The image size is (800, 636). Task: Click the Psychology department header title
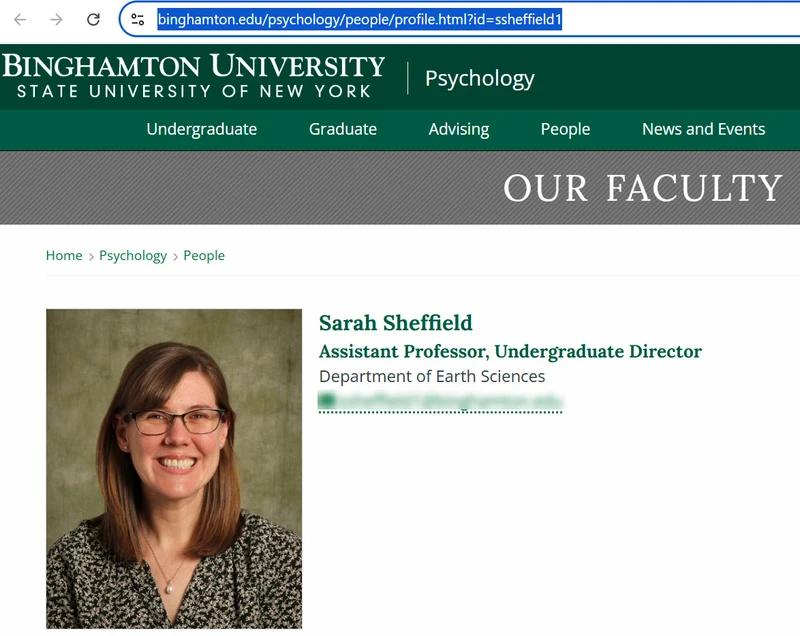(480, 79)
